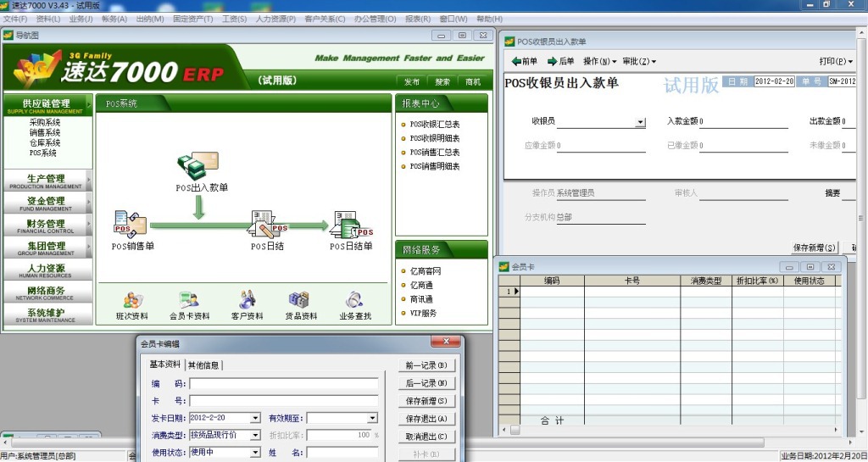The width and height of the screenshot is (868, 462).
Task: Click 卡号 column header in 会员卡 table
Action: pos(632,281)
